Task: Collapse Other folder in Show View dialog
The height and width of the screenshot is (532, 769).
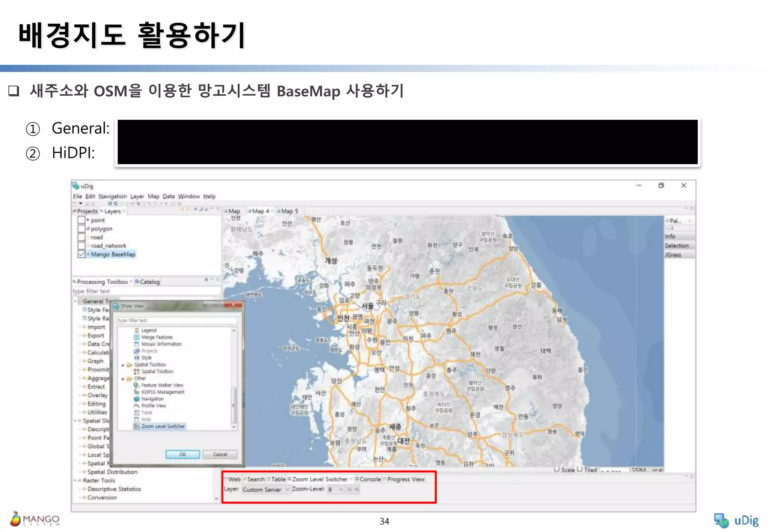Action: click(x=123, y=379)
